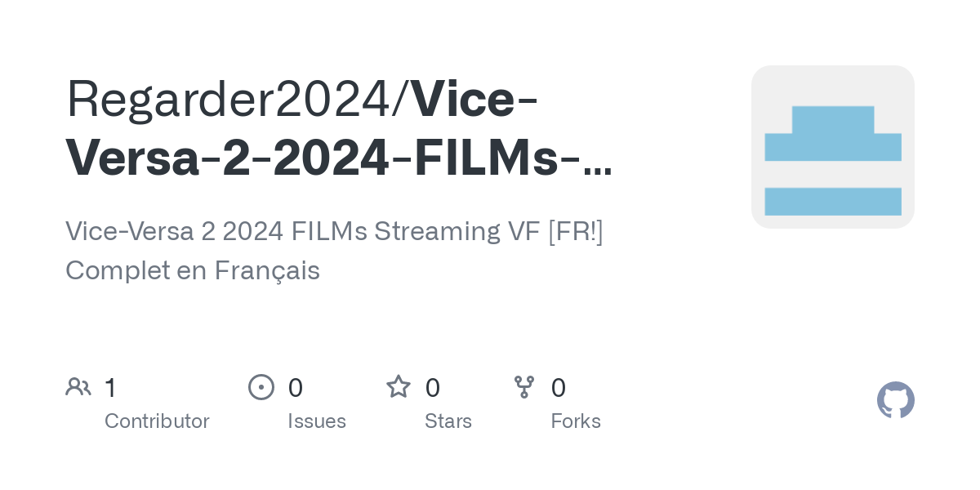The height and width of the screenshot is (490, 980).
Task: Click the 'Complet en Français' description text
Action: 193,270
